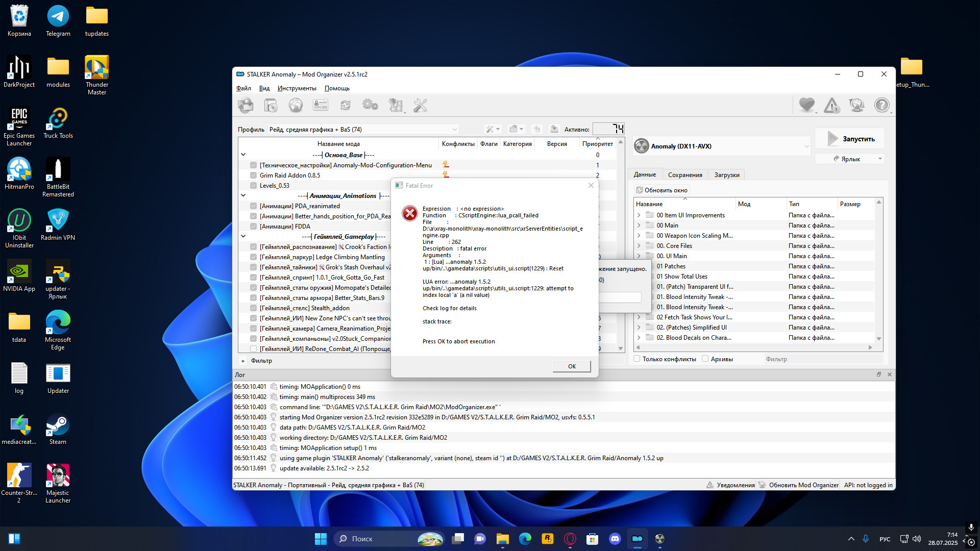This screenshot has width=980, height=551.
Task: Open the help question mark icon
Action: tap(881, 105)
